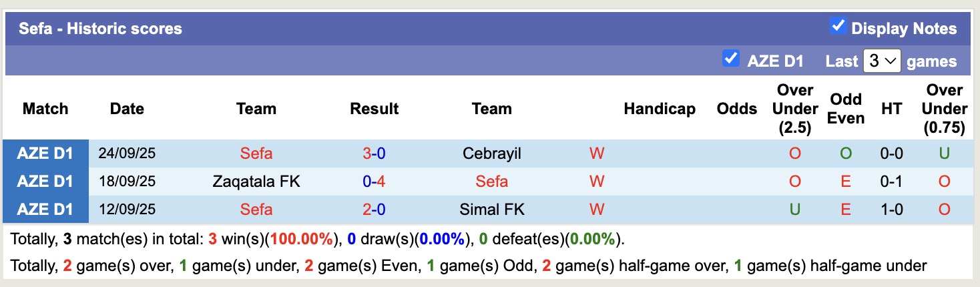Open the Last games count dropdown
The width and height of the screenshot is (980, 287).
point(882,61)
